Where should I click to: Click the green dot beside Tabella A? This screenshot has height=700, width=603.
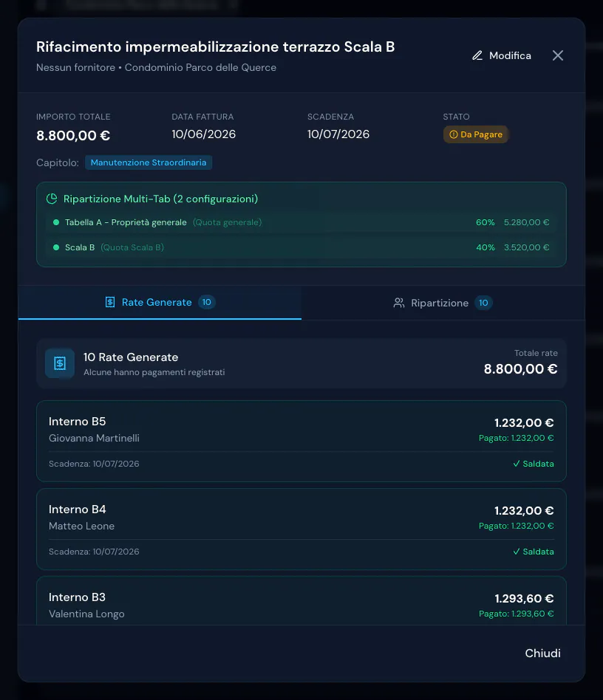[56, 222]
